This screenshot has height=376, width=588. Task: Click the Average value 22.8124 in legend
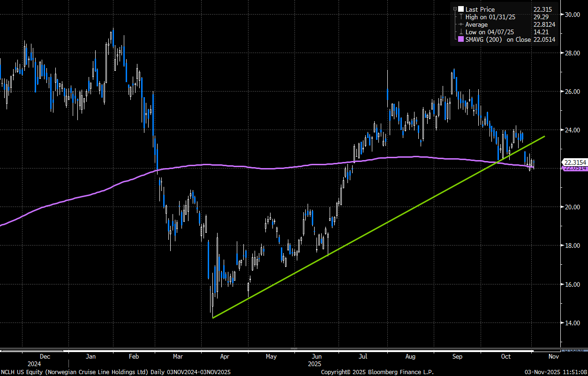544,24
